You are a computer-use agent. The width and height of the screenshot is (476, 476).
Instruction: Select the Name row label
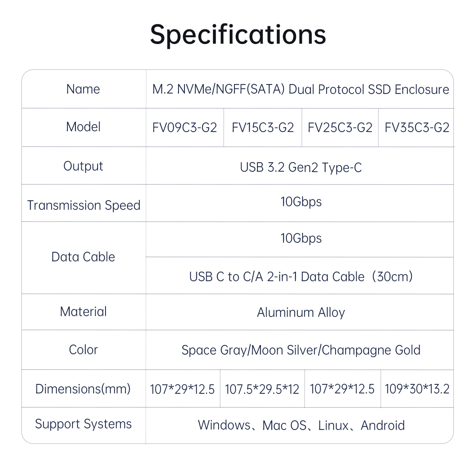click(x=83, y=89)
